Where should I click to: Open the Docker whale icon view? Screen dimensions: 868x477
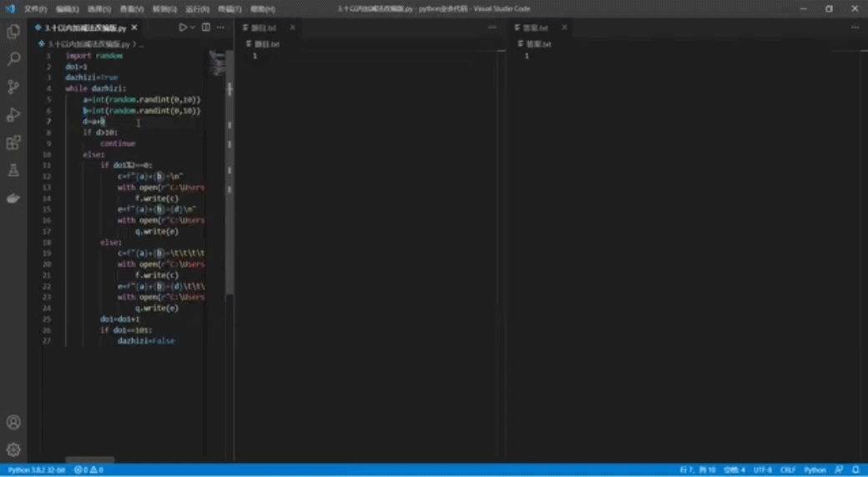[13, 198]
